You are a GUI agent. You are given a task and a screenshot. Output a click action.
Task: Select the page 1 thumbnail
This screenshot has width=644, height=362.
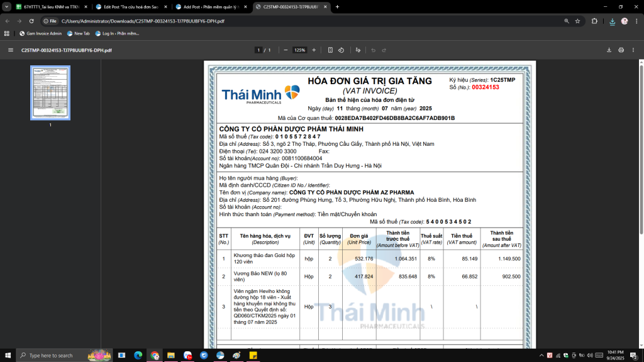(x=50, y=92)
